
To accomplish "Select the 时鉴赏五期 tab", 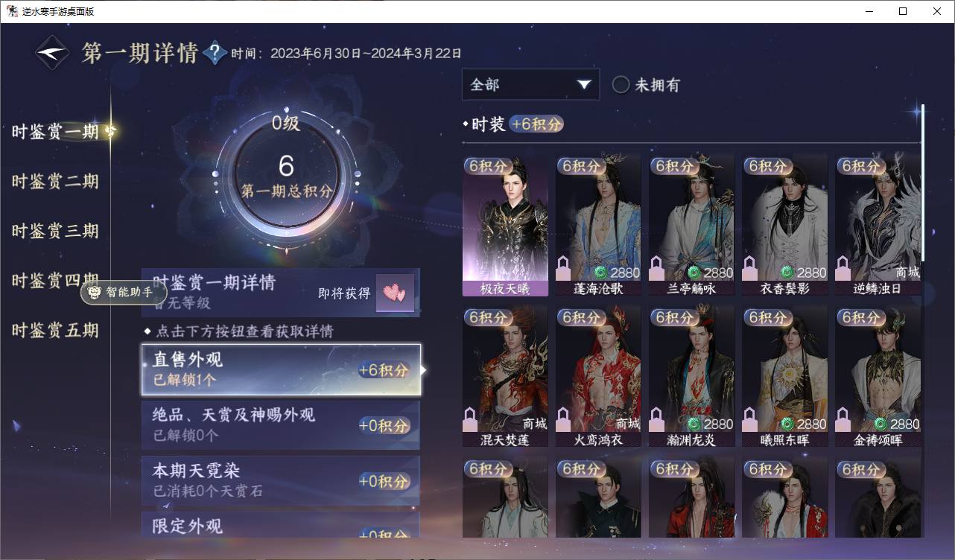I will 55,330.
